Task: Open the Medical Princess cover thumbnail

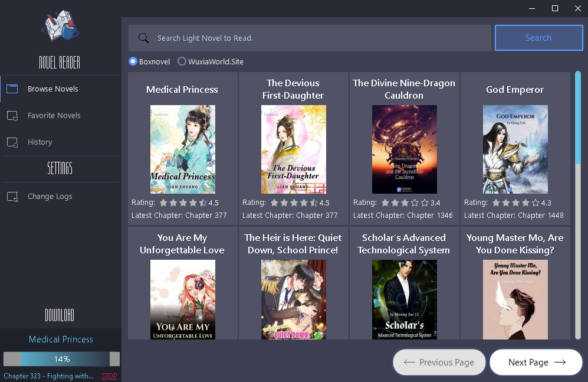Action: [x=183, y=149]
